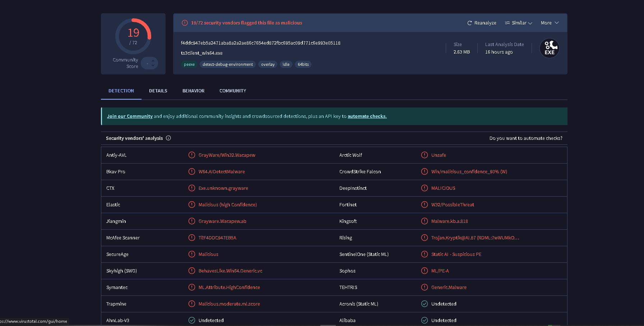Click the BehavesLike.Win64.Generic.vc result
This screenshot has height=326, width=644.
click(x=230, y=271)
